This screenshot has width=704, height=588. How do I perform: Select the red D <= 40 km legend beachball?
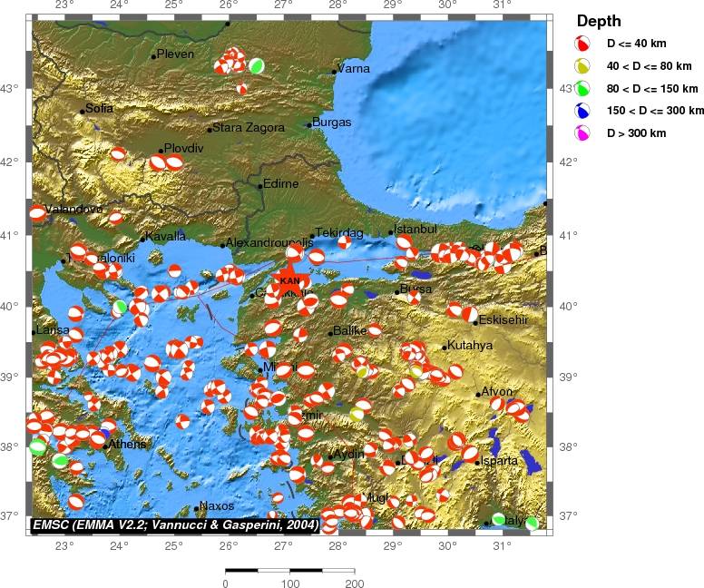[583, 43]
